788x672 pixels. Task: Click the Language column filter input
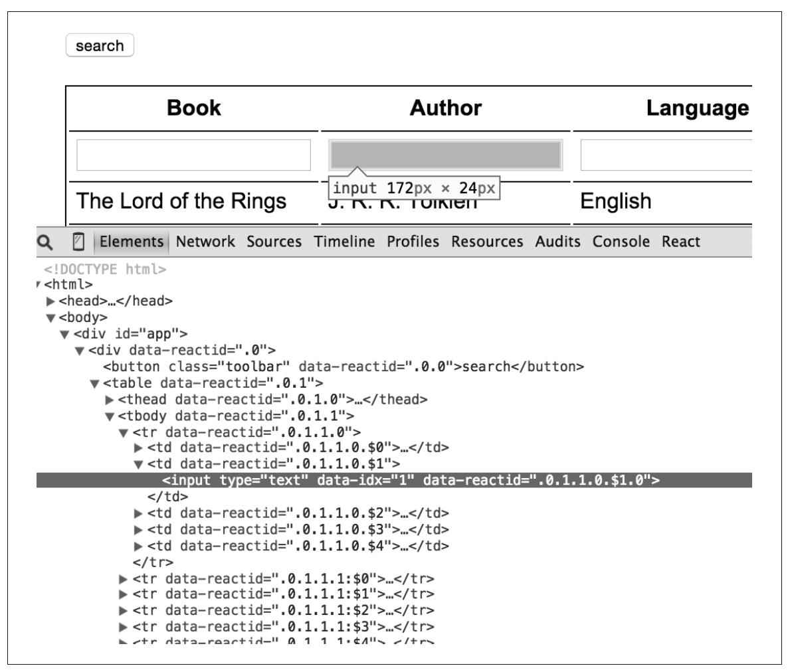pyautogui.click(x=666, y=155)
